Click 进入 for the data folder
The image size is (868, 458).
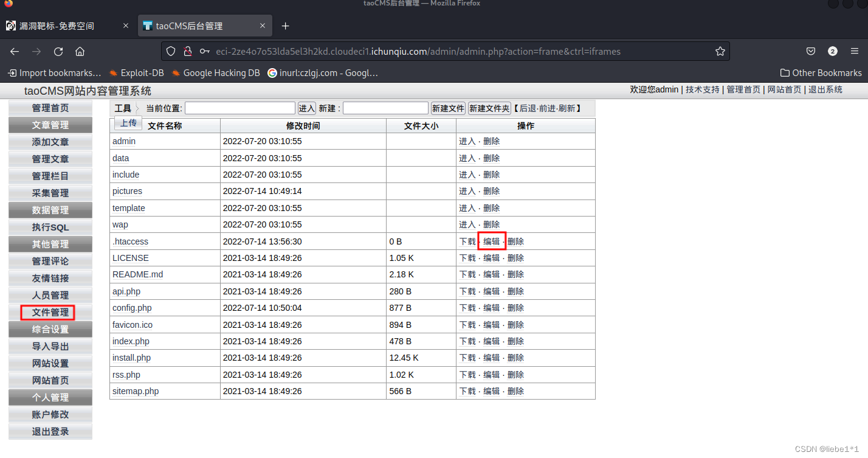tap(467, 158)
